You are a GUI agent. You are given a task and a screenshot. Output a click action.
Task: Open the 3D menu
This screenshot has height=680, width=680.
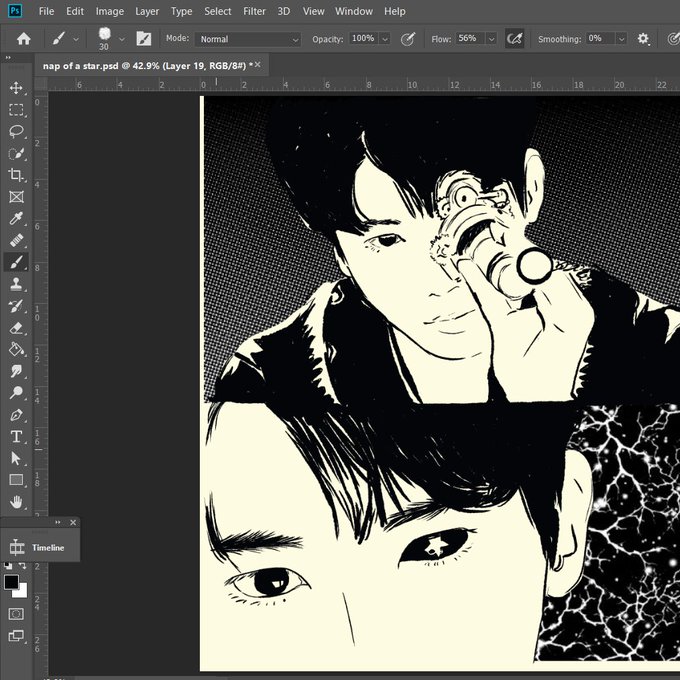284,11
